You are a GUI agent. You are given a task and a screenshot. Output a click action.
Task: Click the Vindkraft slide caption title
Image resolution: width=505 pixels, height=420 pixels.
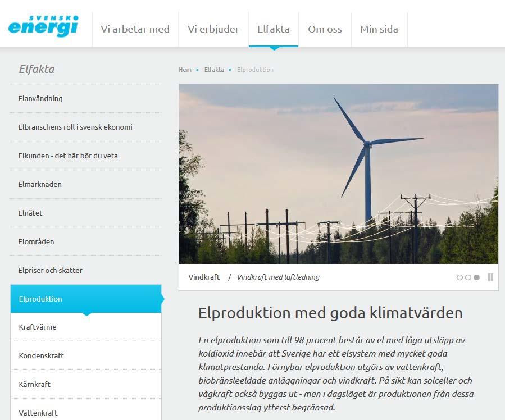(204, 277)
